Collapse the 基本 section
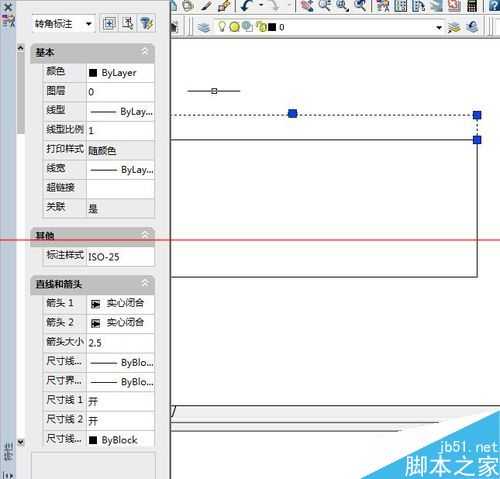Viewport: 500px width, 479px height. [x=145, y=52]
